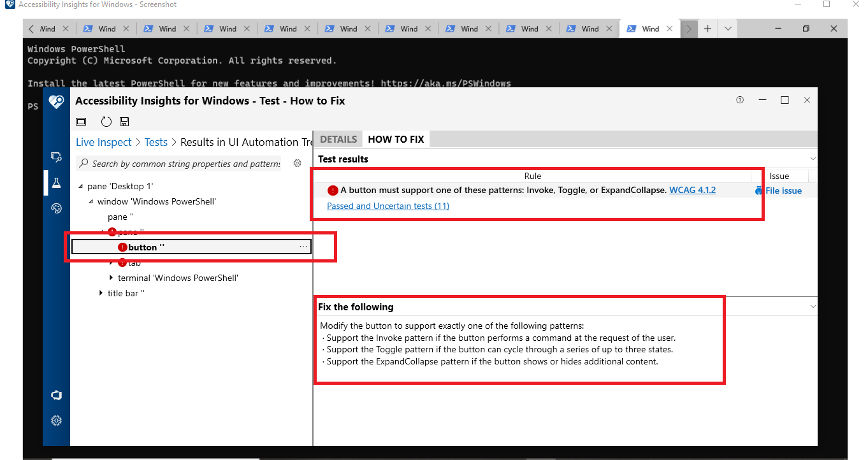Select the title bar '' tree item
This screenshot has height=460, width=868.
point(126,293)
